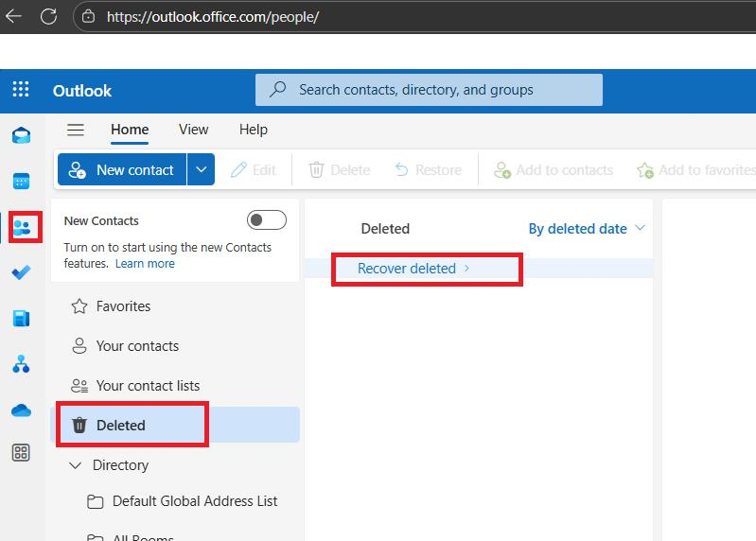Select the Deleted folder
Screen dimensions: 756x541
pyautogui.click(x=175, y=426)
